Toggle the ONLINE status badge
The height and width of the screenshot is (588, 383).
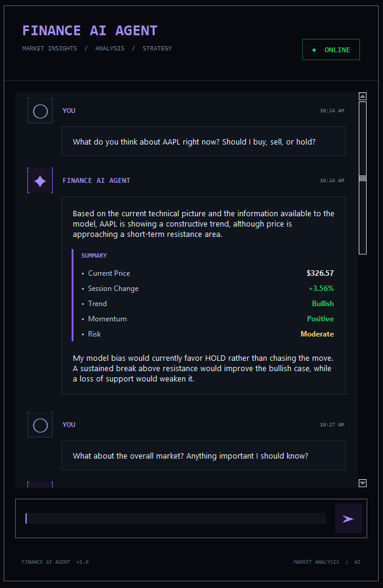click(331, 49)
